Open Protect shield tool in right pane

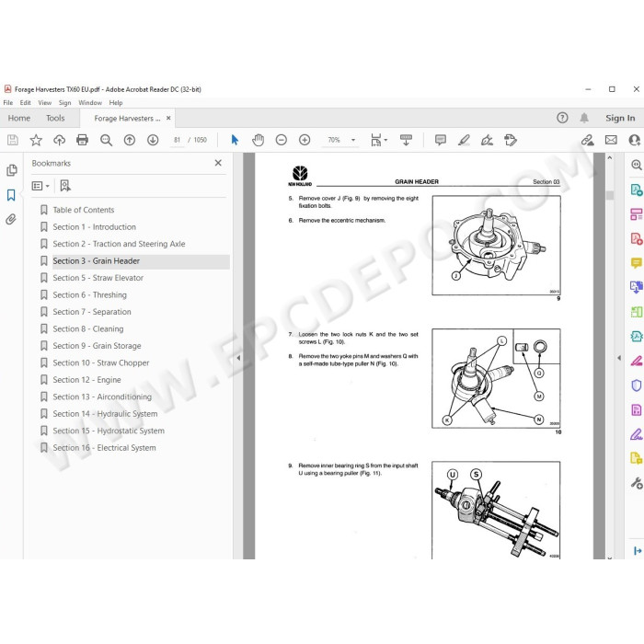[636, 385]
